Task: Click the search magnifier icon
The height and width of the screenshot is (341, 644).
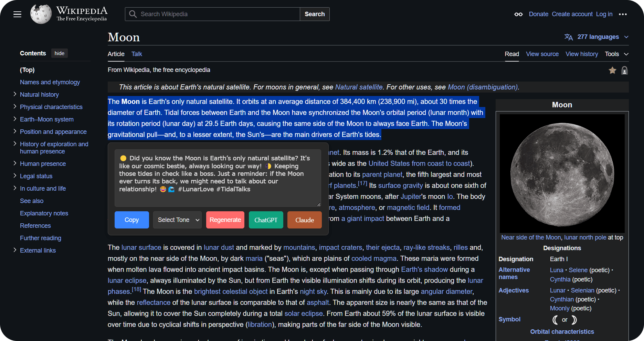Action: pos(133,14)
